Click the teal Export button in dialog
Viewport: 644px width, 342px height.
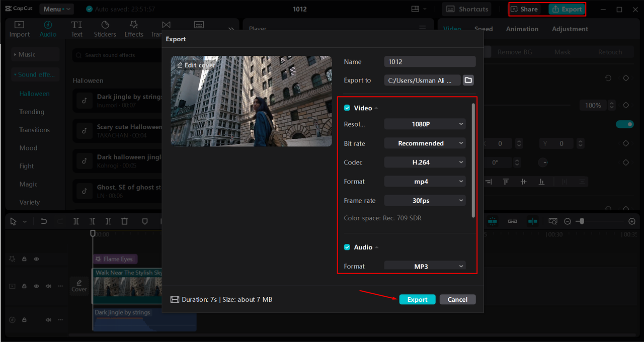(417, 299)
